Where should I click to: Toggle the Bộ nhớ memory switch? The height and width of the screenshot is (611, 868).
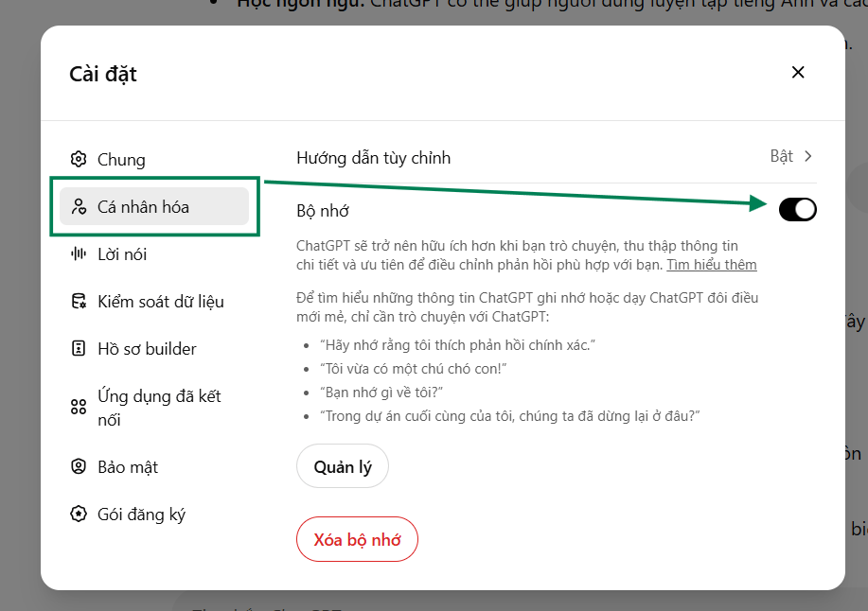pos(797,210)
